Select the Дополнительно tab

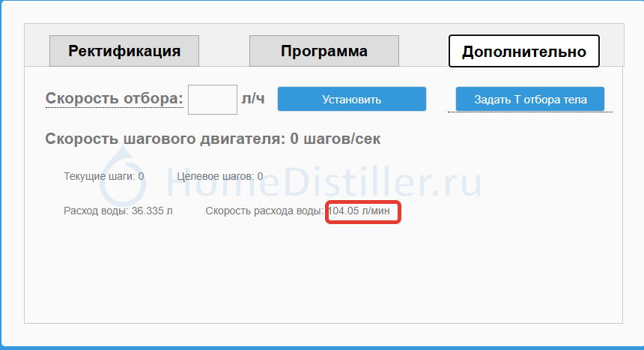pos(523,51)
